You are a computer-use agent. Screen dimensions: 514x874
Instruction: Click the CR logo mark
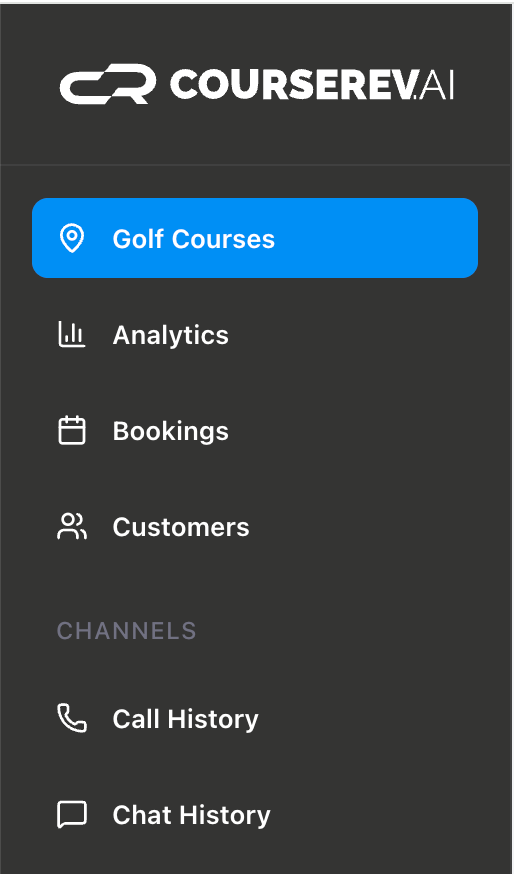[x=108, y=84]
